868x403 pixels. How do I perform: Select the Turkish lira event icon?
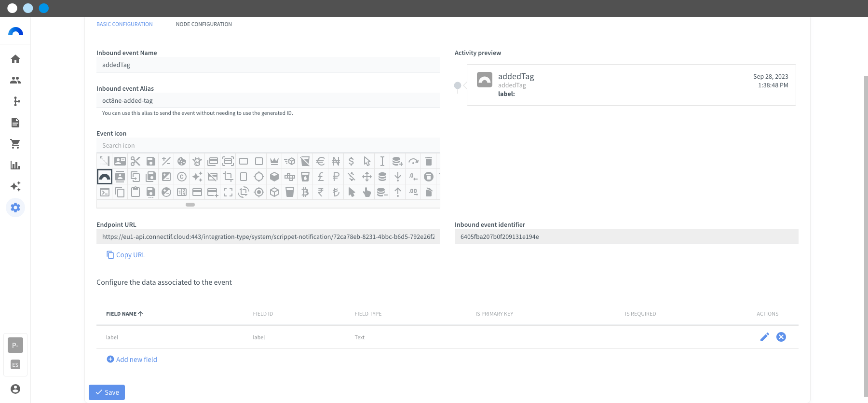point(336,192)
